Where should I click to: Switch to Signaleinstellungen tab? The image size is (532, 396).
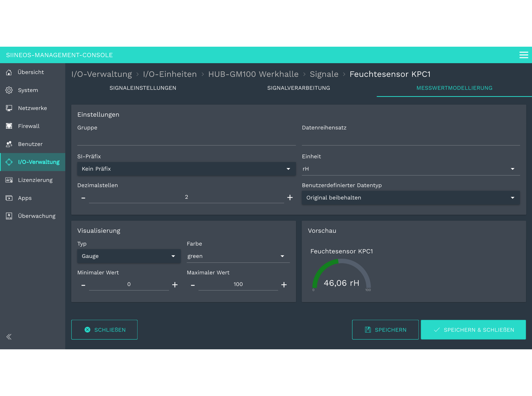143,88
